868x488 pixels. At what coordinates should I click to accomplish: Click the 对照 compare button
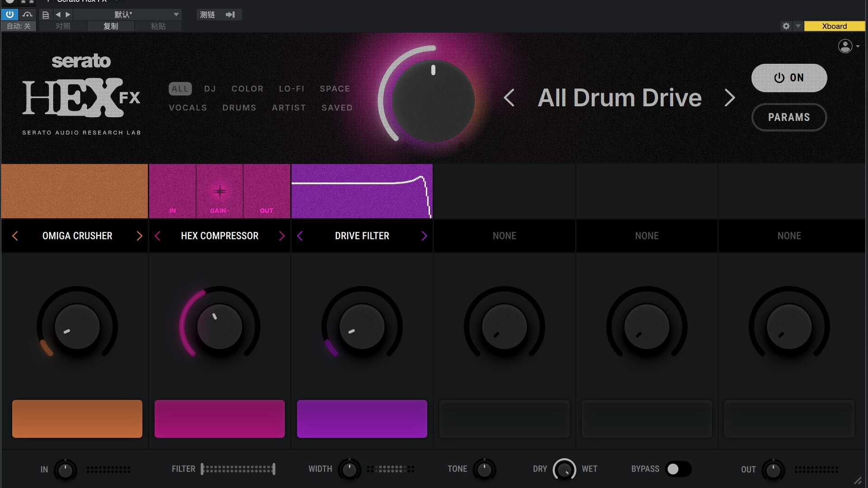[x=63, y=26]
